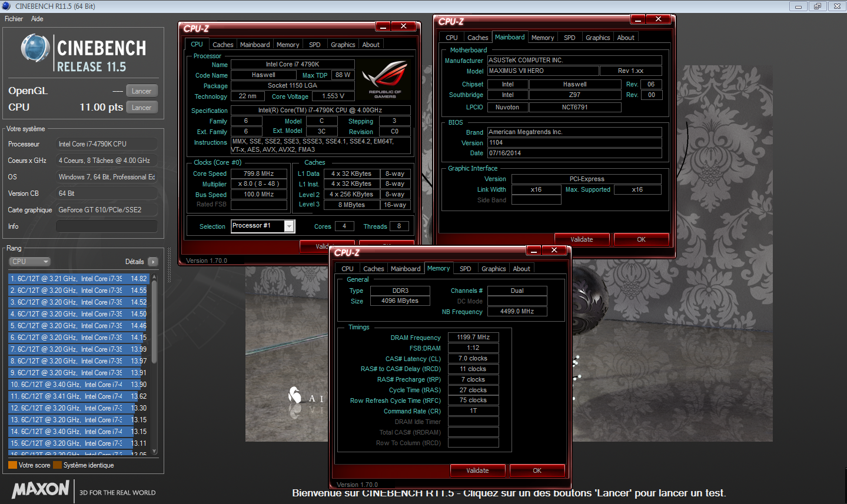Image resolution: width=847 pixels, height=504 pixels.
Task: Click the MAXIMUS VII HERO model field
Action: (543, 71)
